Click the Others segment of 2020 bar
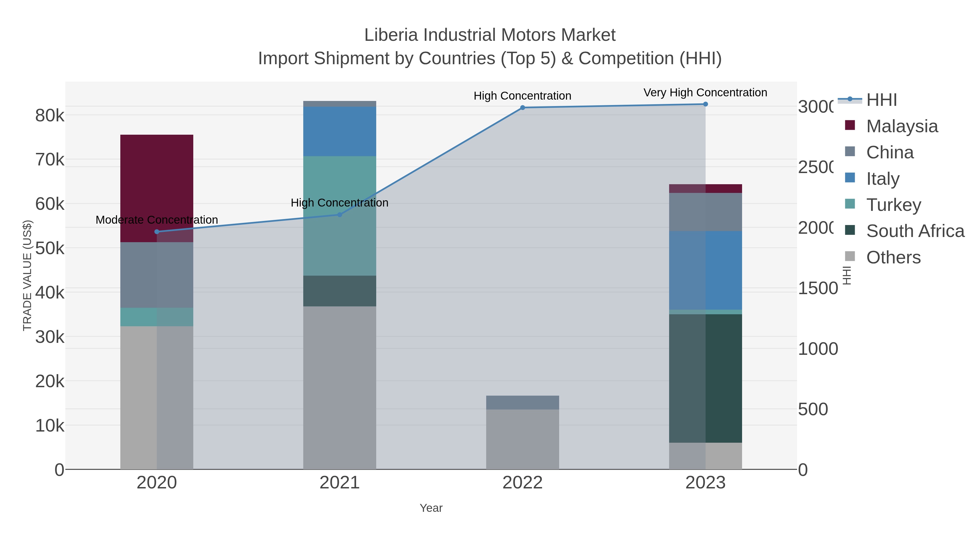The width and height of the screenshot is (980, 551). tap(157, 398)
